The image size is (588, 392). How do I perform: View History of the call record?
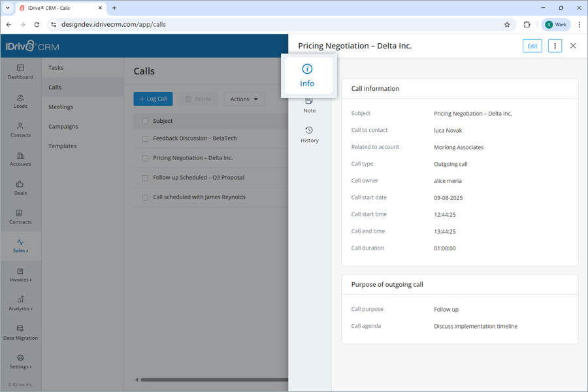pos(309,134)
